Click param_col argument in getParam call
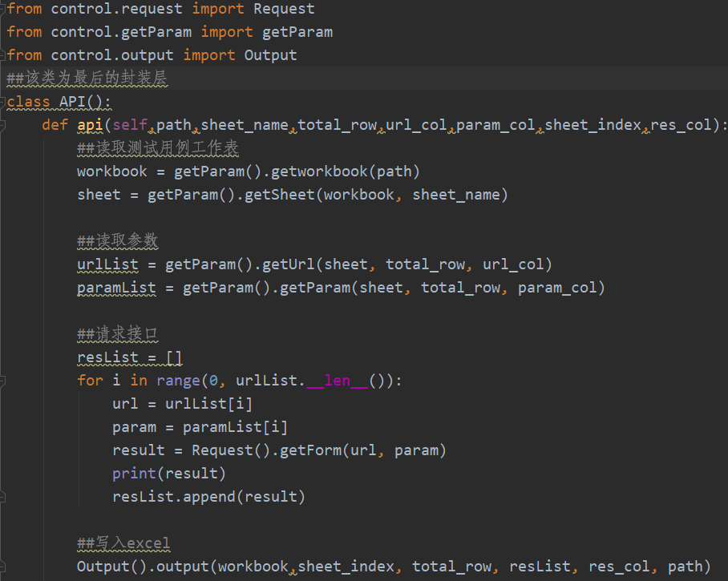The height and width of the screenshot is (581, 728). (557, 288)
